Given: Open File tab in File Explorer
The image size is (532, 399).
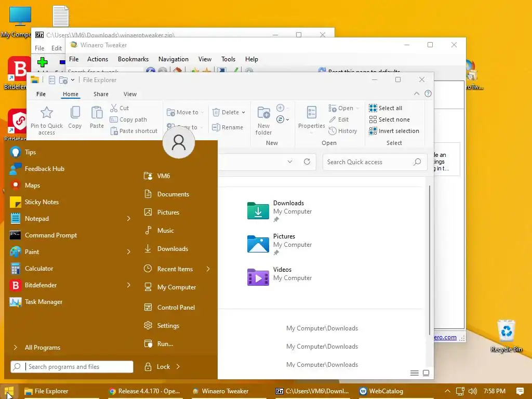Looking at the screenshot, I should [x=41, y=94].
